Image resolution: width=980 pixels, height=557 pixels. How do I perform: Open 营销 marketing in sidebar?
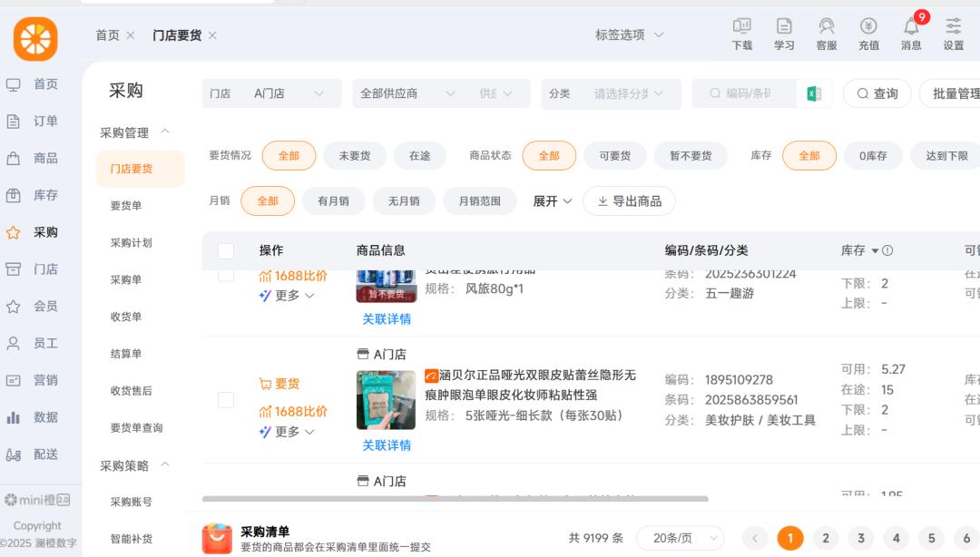click(x=33, y=380)
